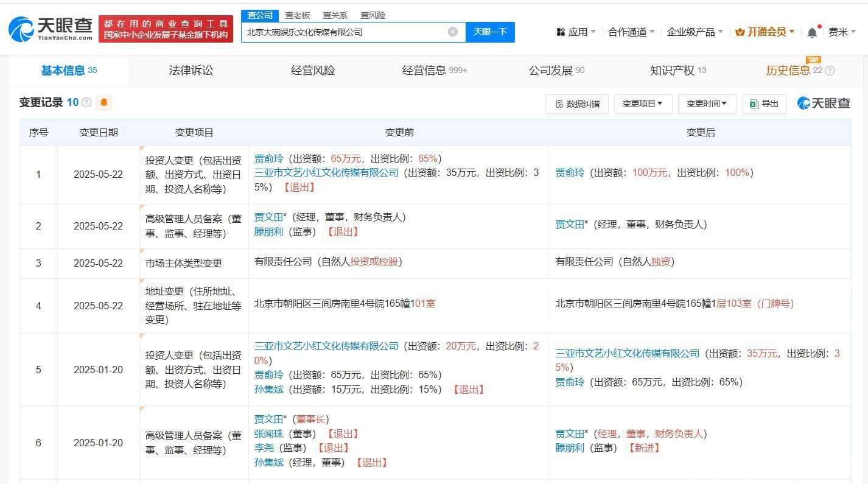Image resolution: width=868 pixels, height=484 pixels.
Task: Select the 查公司 search tab
Action: pyautogui.click(x=260, y=15)
